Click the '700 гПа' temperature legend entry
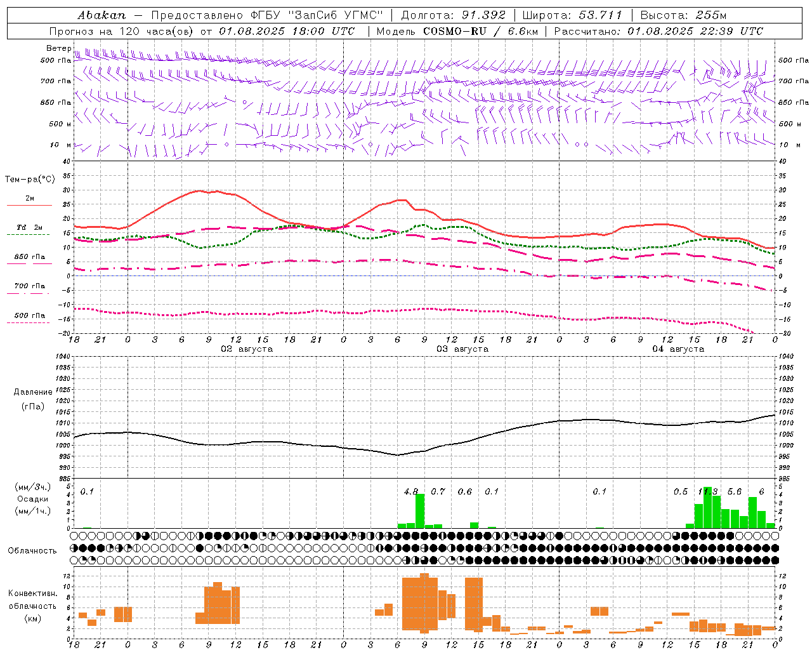The width and height of the screenshot is (812, 650). pyautogui.click(x=30, y=286)
